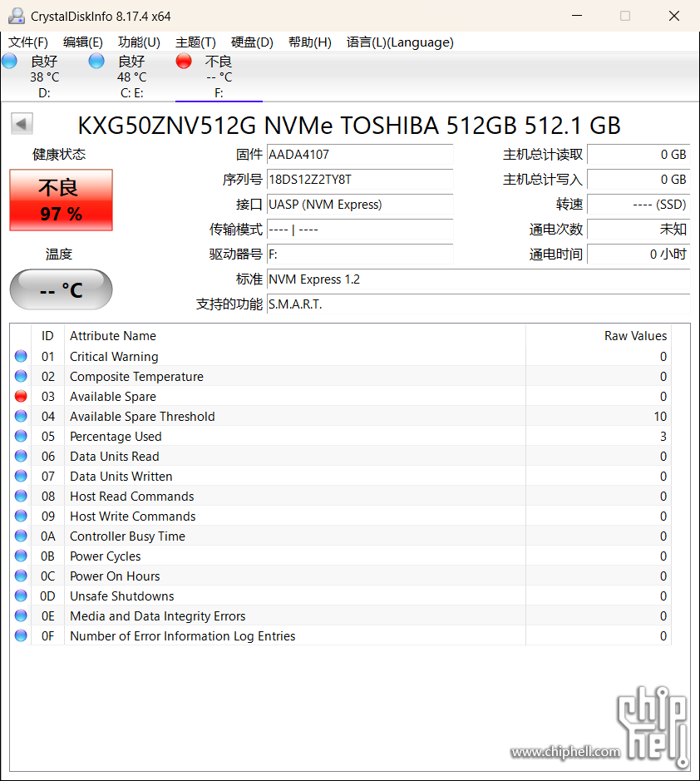
Task: Click the supported features field S.M.A.R.T.
Action: [479, 304]
